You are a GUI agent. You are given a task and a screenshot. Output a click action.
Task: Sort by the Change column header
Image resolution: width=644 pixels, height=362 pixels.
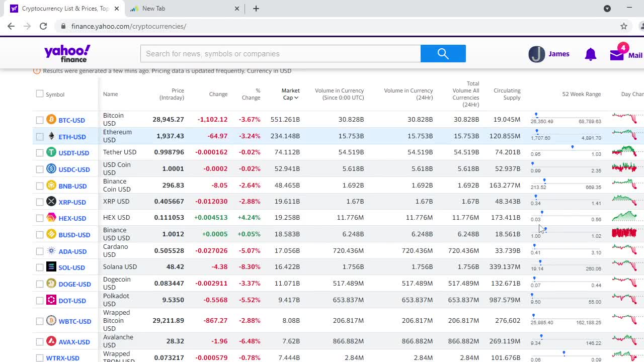click(x=218, y=94)
